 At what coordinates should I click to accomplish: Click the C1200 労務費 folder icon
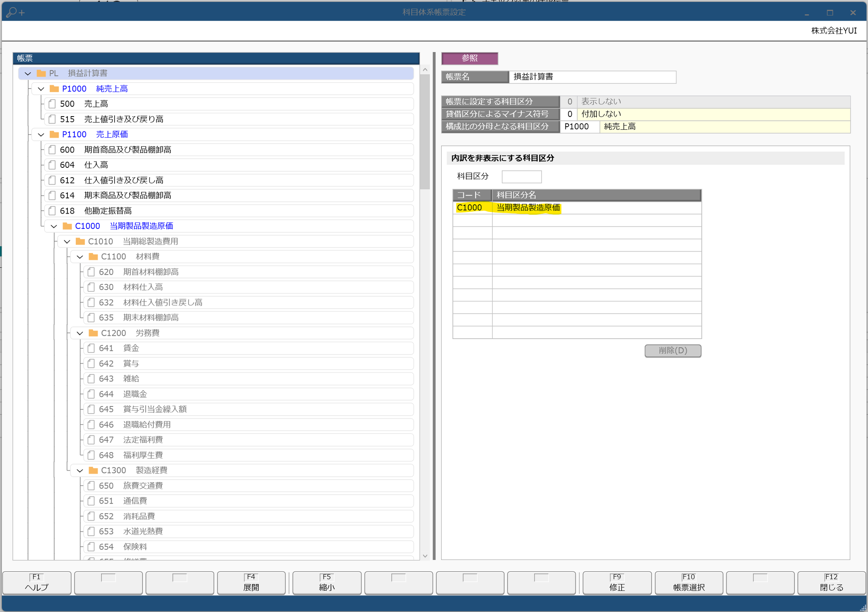(93, 333)
